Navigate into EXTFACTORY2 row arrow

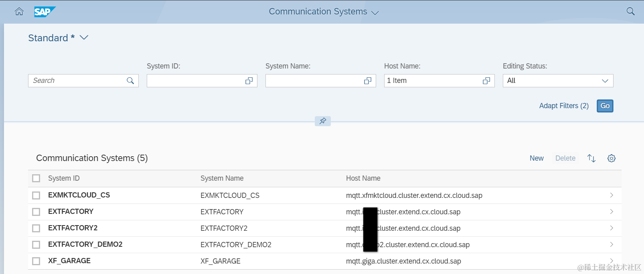(x=612, y=228)
